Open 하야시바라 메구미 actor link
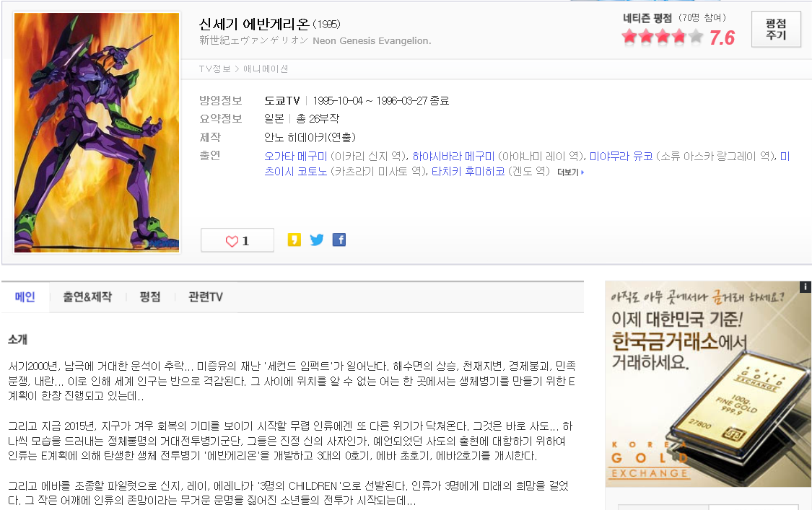Viewport: 812px width, 510px height. click(454, 157)
